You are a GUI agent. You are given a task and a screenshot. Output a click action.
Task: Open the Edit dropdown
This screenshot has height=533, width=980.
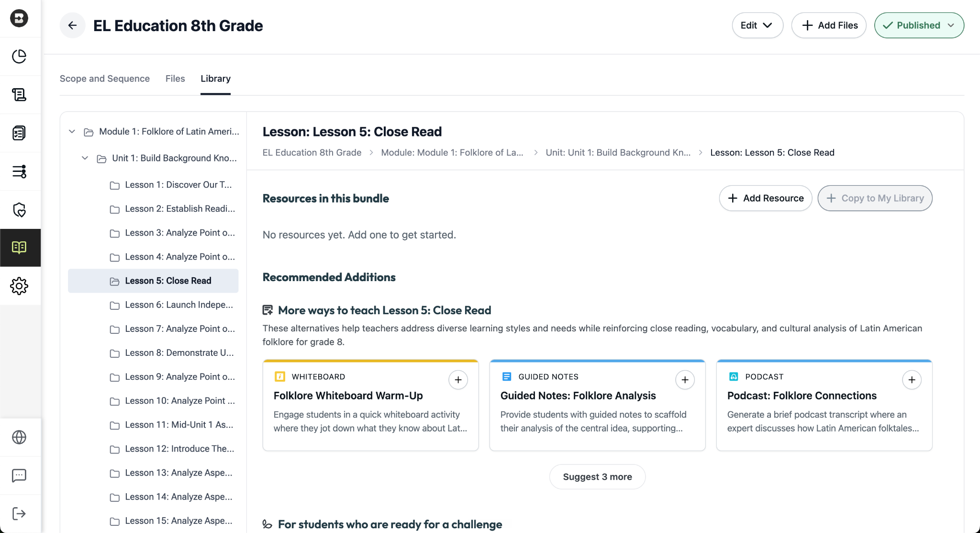click(x=757, y=25)
